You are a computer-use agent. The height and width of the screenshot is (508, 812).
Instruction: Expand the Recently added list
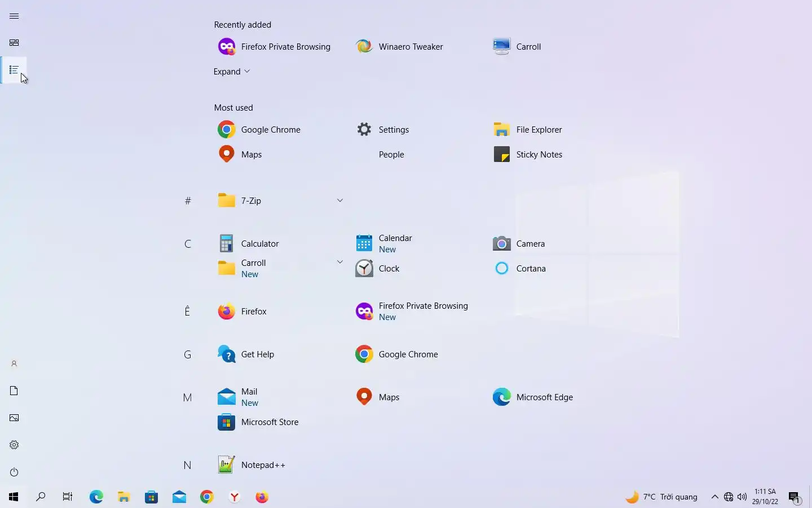(x=232, y=72)
